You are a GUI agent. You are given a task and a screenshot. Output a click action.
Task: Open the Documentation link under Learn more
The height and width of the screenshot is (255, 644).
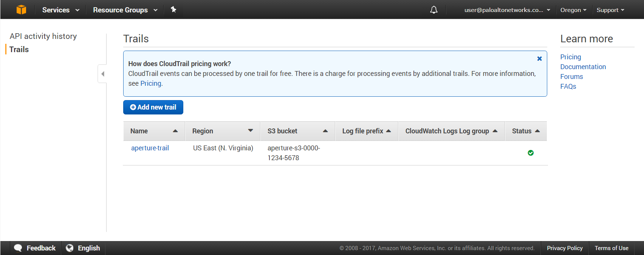coord(583,67)
